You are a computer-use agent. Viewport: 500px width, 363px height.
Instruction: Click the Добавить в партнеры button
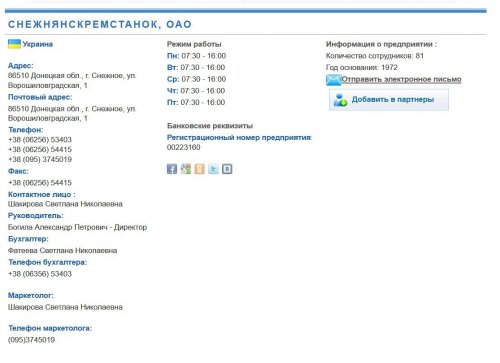(x=389, y=100)
